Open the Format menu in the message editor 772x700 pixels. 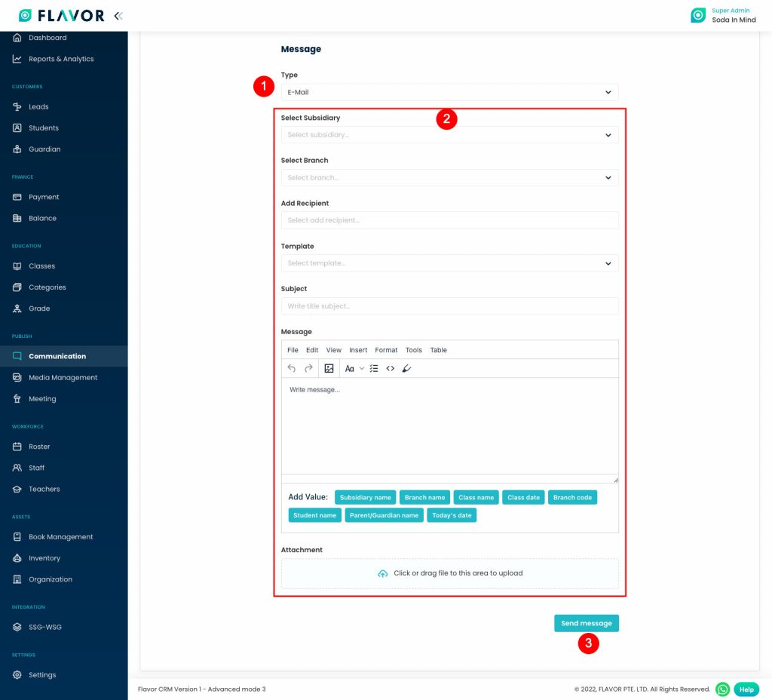(386, 350)
